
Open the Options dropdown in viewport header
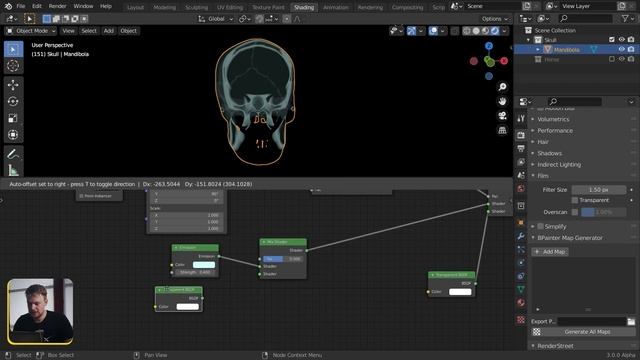click(x=495, y=19)
